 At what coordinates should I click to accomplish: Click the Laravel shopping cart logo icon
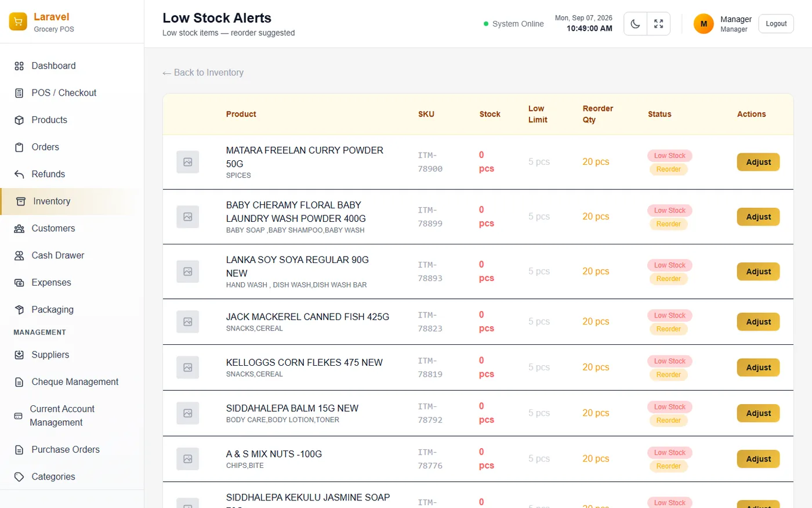point(18,22)
